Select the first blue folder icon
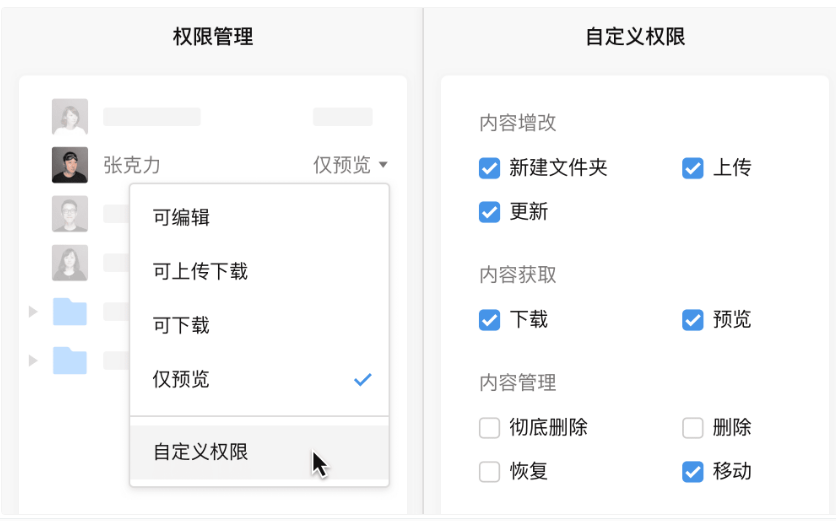 coord(70,312)
